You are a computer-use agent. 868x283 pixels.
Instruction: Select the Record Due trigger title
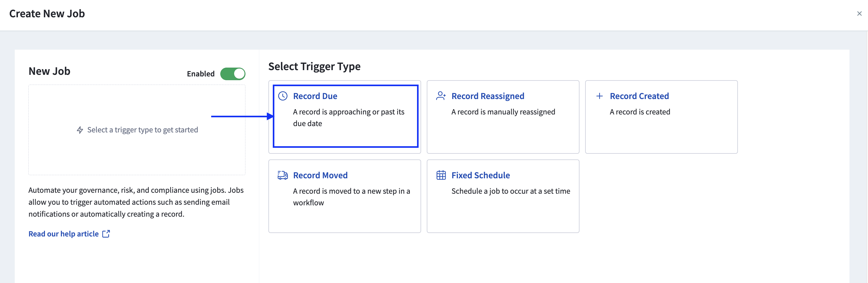pos(315,96)
